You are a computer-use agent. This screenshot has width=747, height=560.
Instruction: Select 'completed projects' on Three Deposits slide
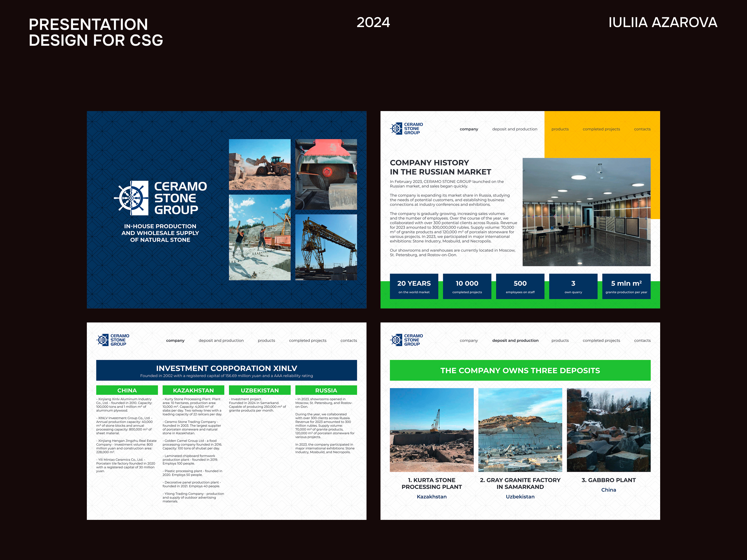tap(601, 341)
